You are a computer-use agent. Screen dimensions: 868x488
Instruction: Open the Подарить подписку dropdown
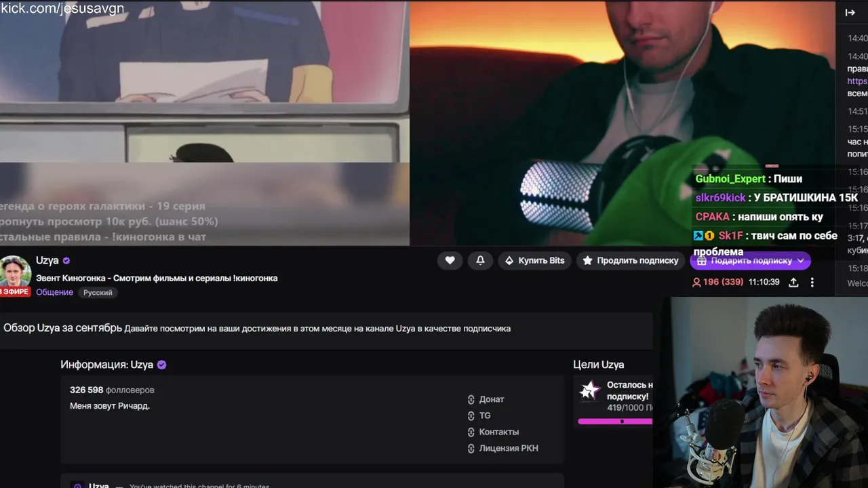(x=750, y=260)
